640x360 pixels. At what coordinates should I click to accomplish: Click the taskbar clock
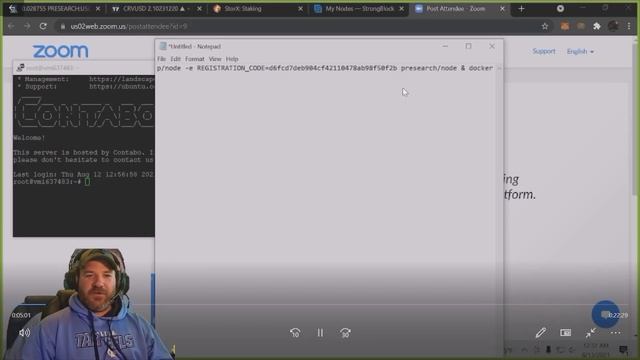pos(596,350)
